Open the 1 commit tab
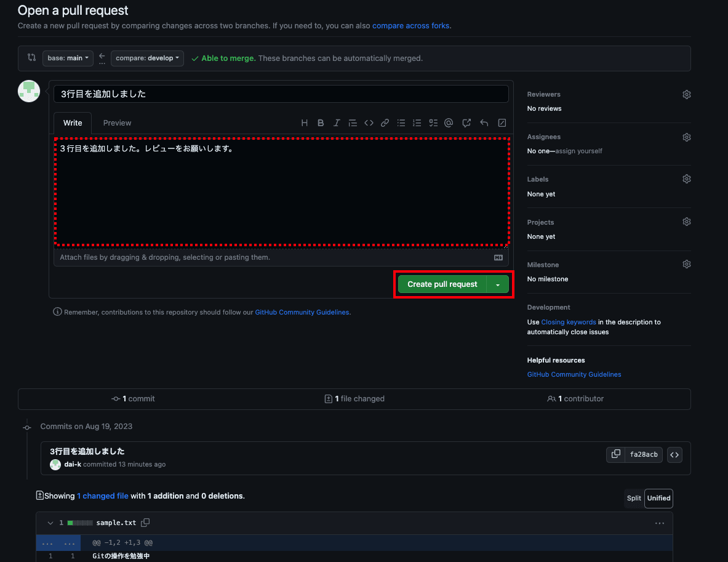Viewport: 728px width, 562px height. pos(134,398)
